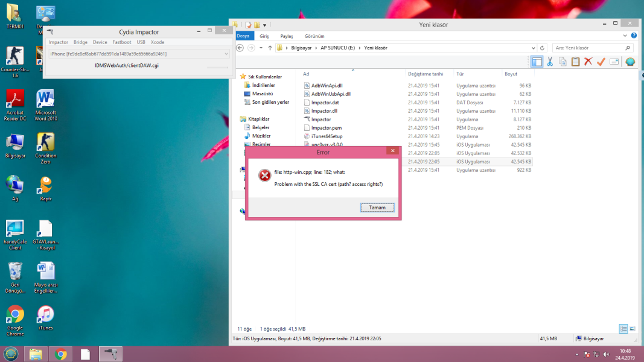Open the Görünüm ribbon tab
644x362 pixels.
coord(314,36)
